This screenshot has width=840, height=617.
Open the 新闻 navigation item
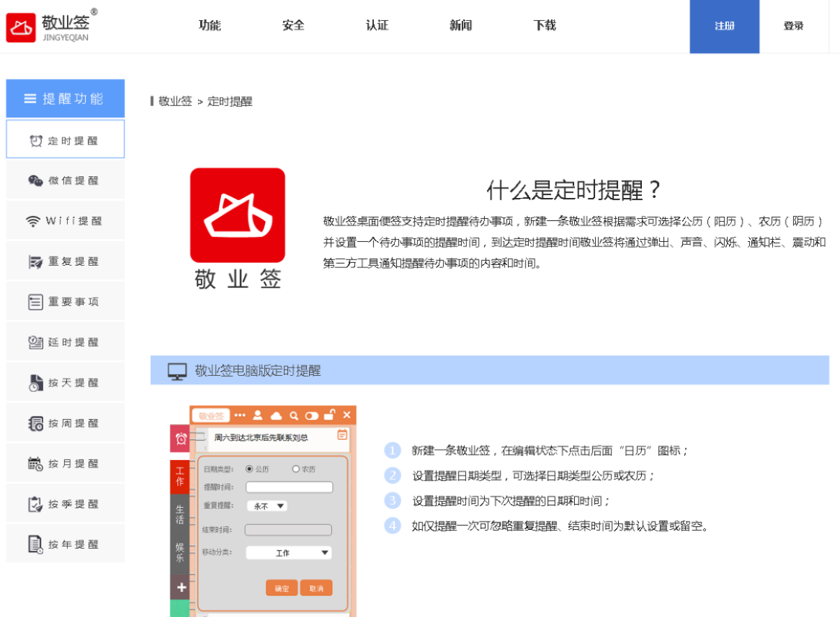461,26
